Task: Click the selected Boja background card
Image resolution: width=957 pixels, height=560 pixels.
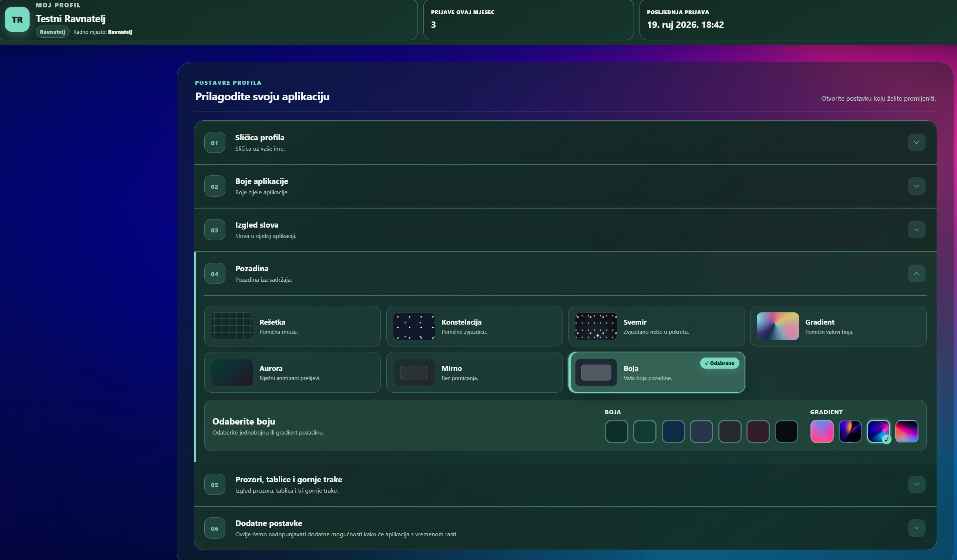Action: [x=656, y=372]
